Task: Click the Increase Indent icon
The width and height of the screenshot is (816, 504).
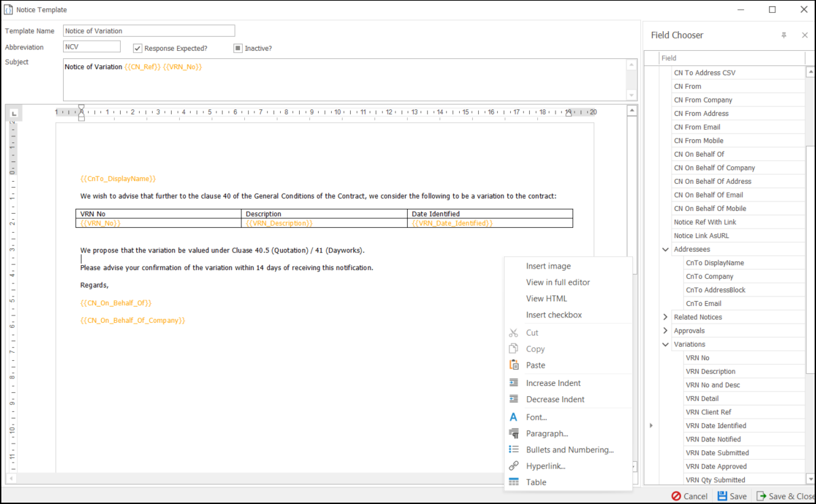Action: pos(513,383)
